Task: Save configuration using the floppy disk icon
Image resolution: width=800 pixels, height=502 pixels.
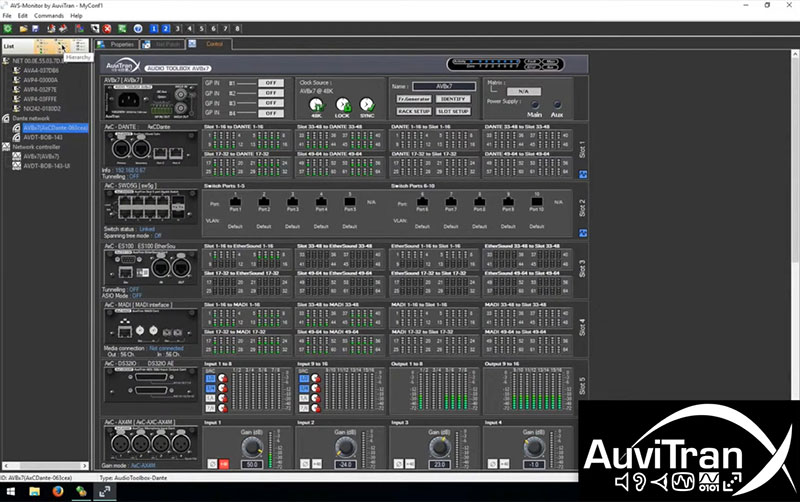Action: (x=35, y=29)
